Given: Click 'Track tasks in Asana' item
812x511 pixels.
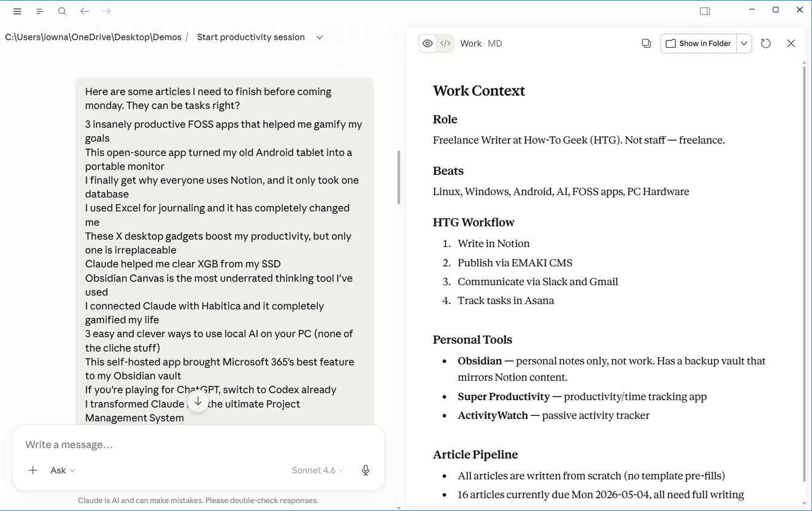Looking at the screenshot, I should click(x=506, y=300).
